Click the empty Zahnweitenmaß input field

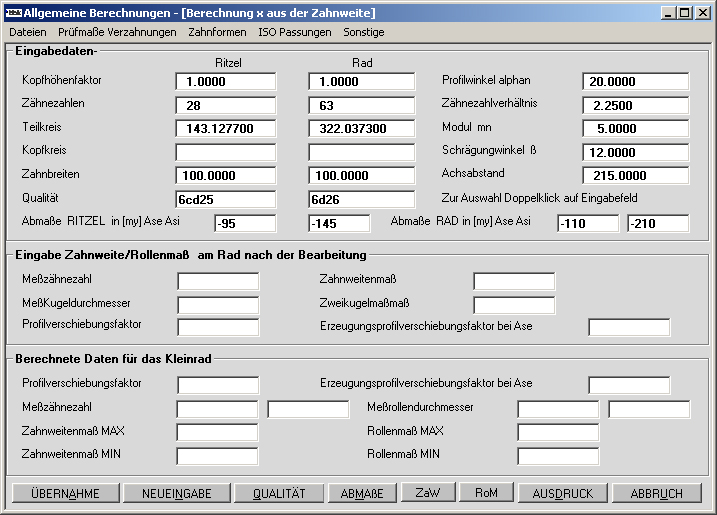pos(514,281)
